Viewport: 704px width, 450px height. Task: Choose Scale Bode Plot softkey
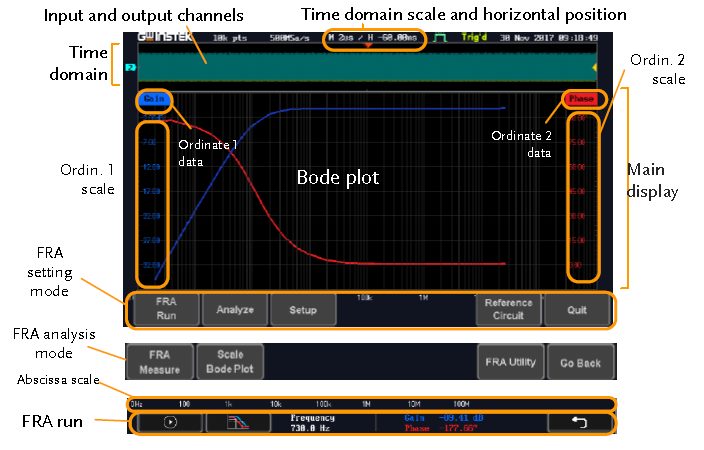coord(229,361)
